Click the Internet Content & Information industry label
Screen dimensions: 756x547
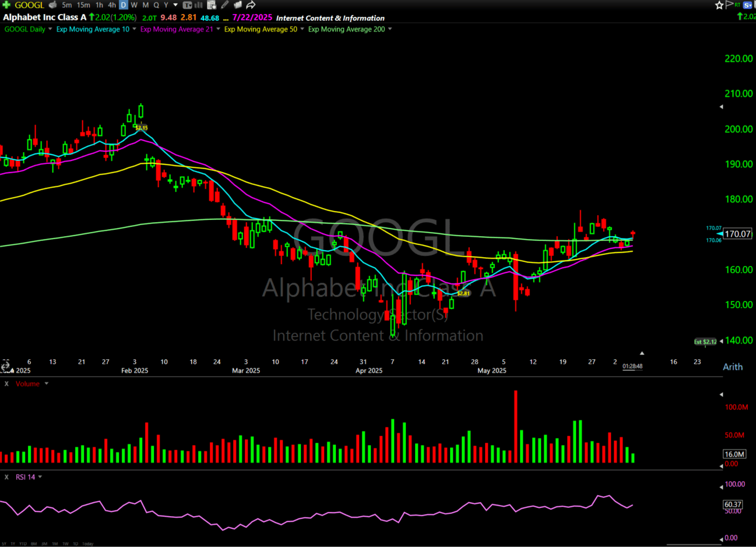(330, 18)
